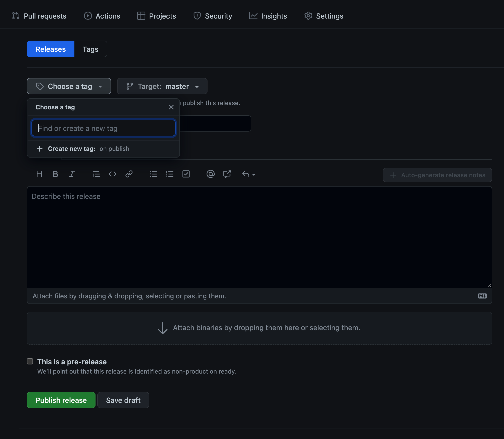Screen dimensions: 504x439
Task: Insert code formatting
Action: [112, 174]
